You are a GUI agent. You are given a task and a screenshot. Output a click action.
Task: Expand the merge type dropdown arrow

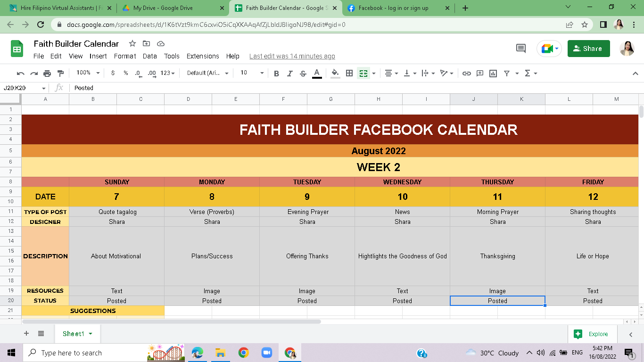pyautogui.click(x=374, y=73)
